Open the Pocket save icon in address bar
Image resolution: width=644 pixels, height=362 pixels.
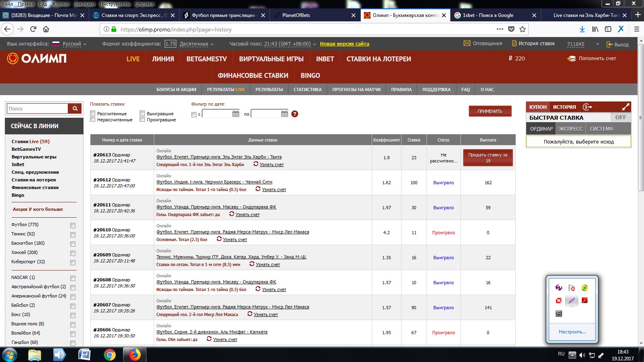(x=511, y=29)
